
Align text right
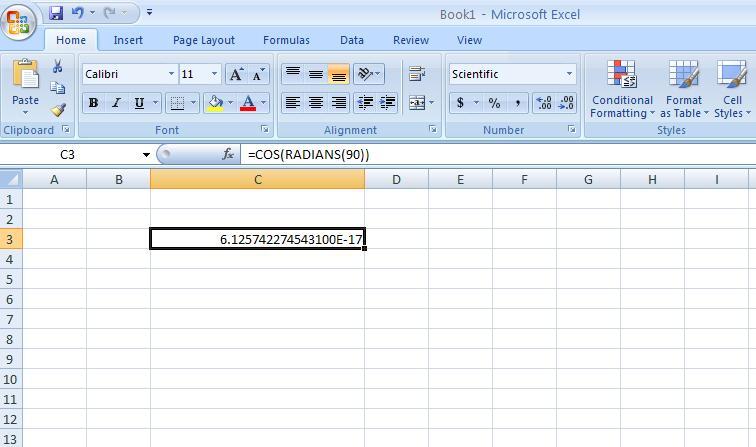click(x=338, y=103)
